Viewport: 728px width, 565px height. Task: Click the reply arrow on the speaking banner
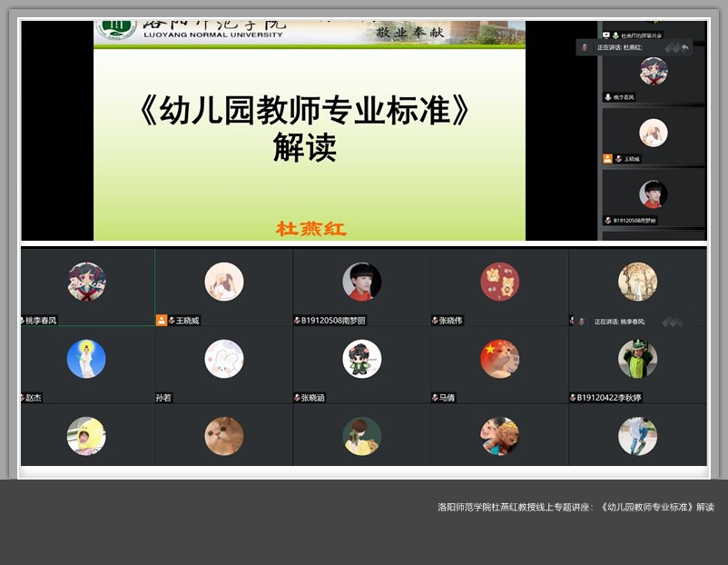coord(684,46)
